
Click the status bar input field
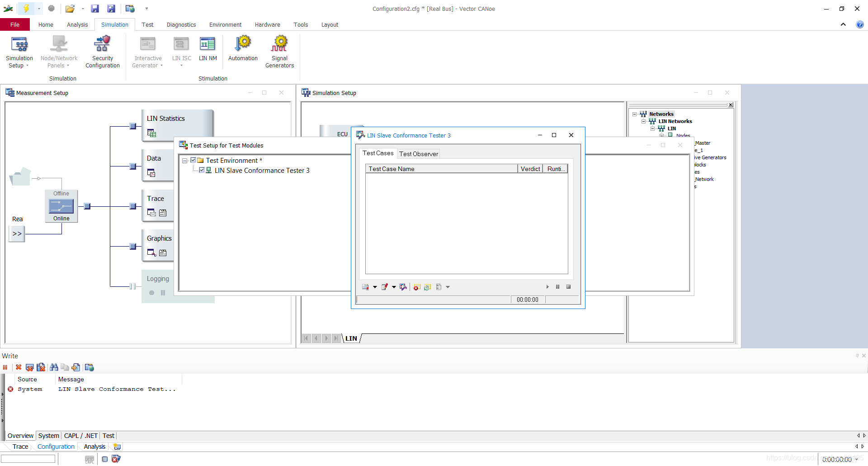point(28,459)
